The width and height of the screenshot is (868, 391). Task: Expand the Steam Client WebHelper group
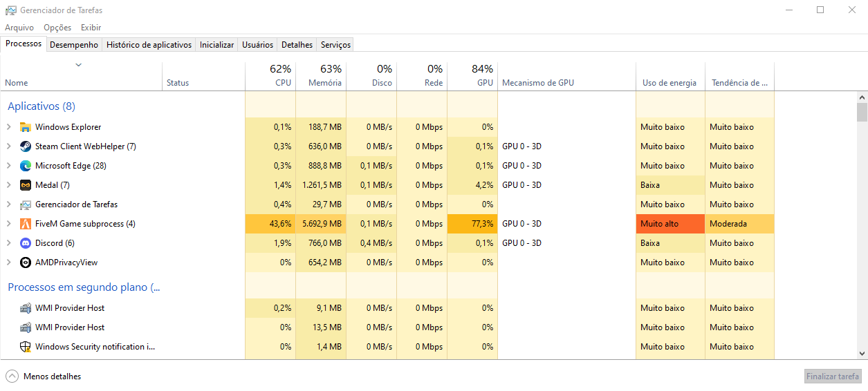point(9,146)
